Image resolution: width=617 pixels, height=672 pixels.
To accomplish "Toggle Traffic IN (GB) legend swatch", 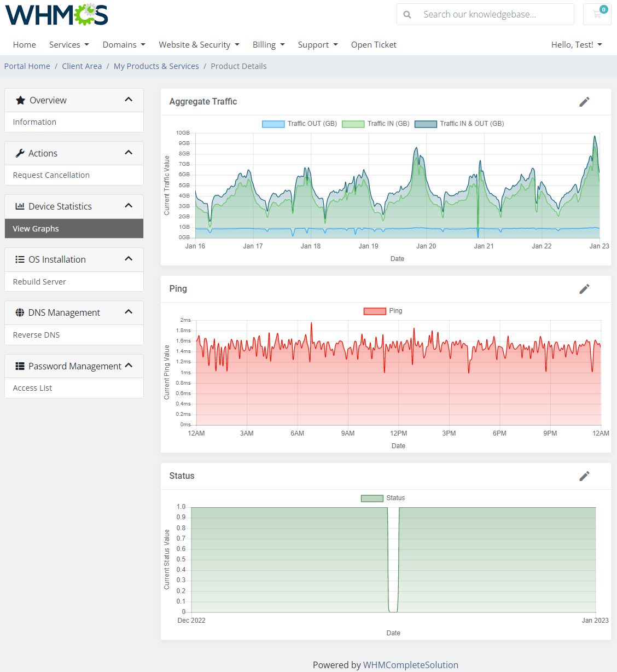I will [353, 124].
